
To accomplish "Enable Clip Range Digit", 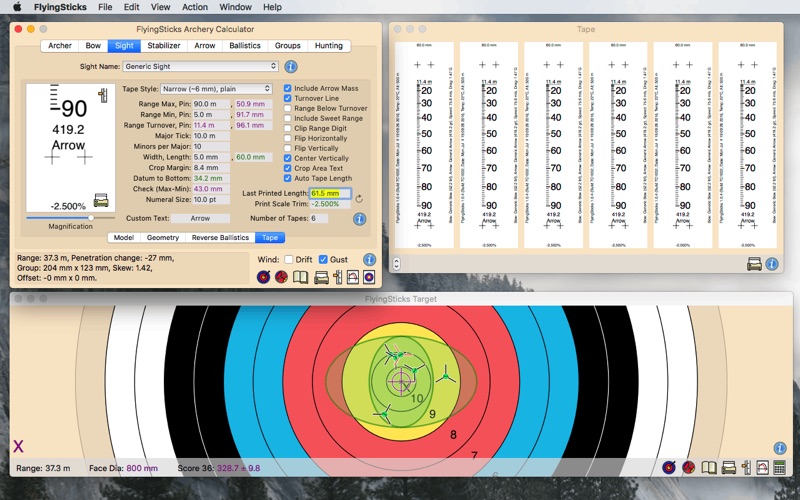I will 288,129.
